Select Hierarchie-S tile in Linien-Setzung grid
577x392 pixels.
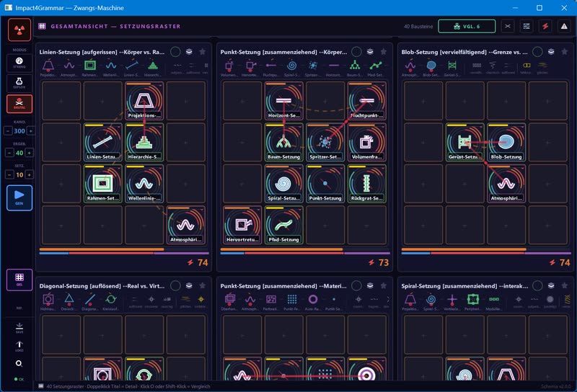pyautogui.click(x=144, y=142)
